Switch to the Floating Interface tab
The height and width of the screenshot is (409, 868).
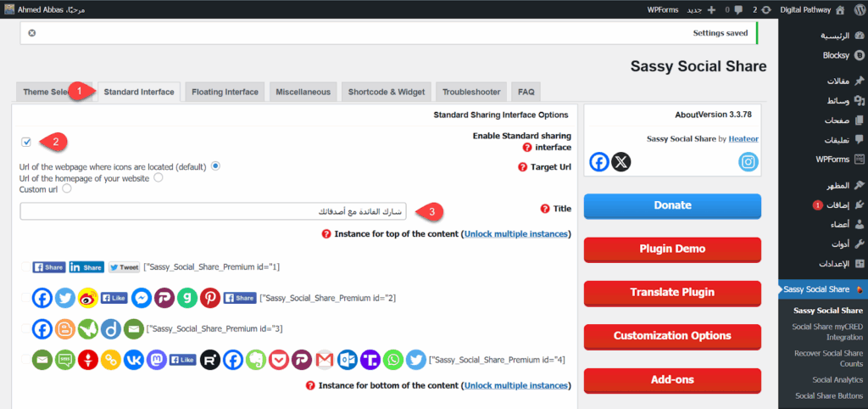(x=225, y=92)
